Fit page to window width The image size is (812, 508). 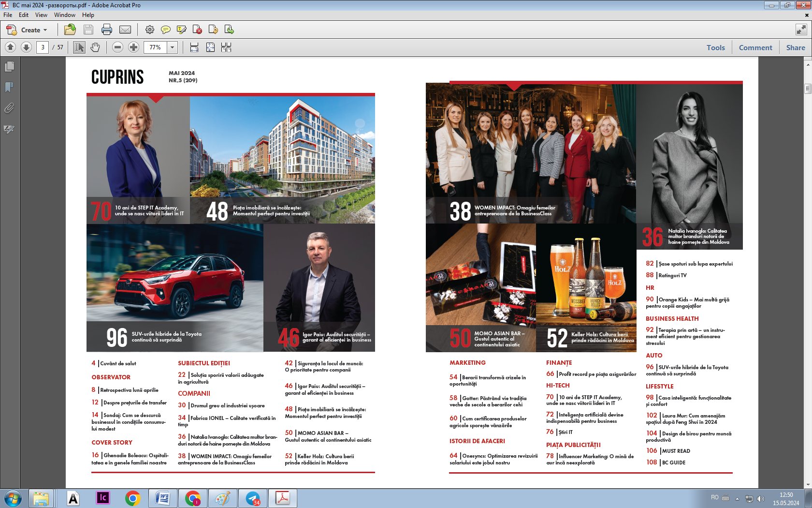click(x=194, y=47)
